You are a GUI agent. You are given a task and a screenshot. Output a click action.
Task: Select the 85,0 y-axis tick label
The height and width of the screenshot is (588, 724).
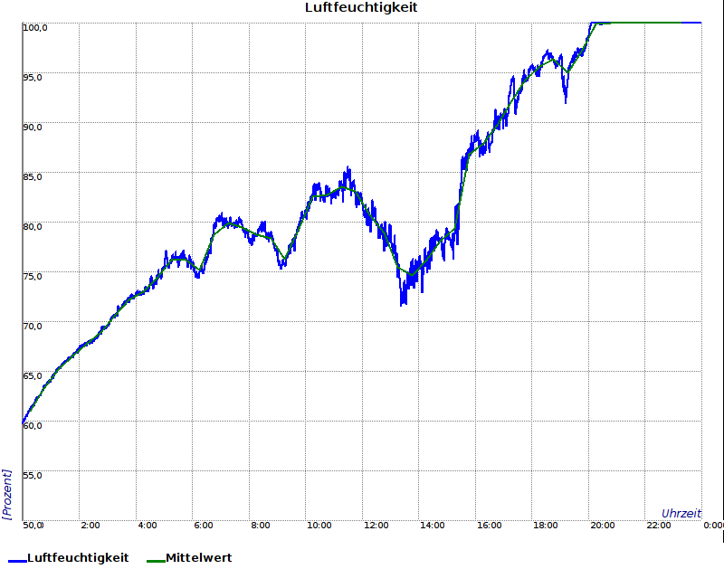tap(33, 176)
